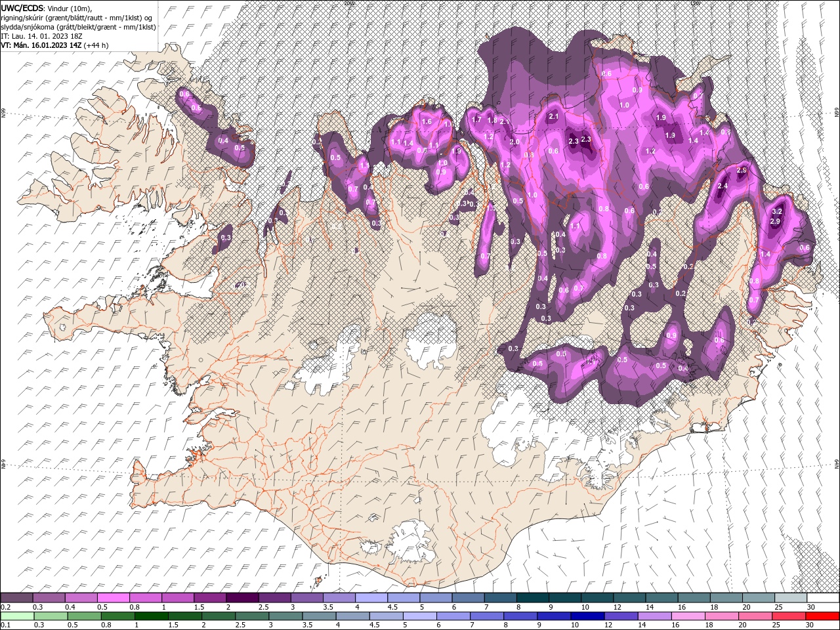Select the '0.1' label under the lower legend scale

(5, 625)
